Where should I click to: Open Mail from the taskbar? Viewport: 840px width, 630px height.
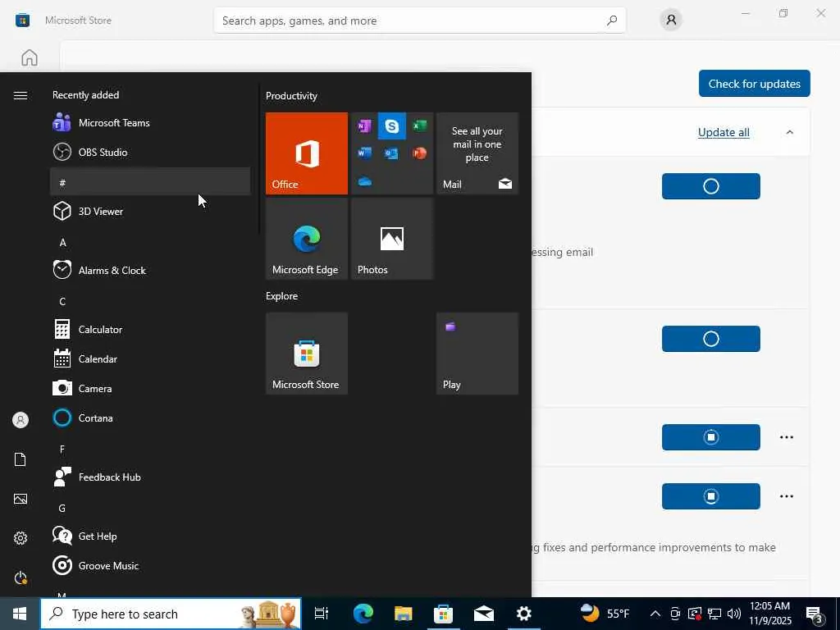(484, 614)
